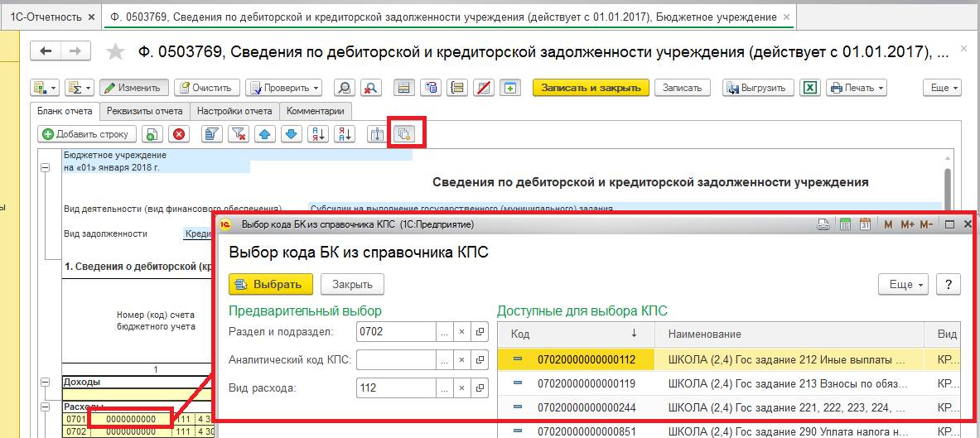Click the Раздел и подраздел field
This screenshot has width=980, height=438.
click(396, 332)
